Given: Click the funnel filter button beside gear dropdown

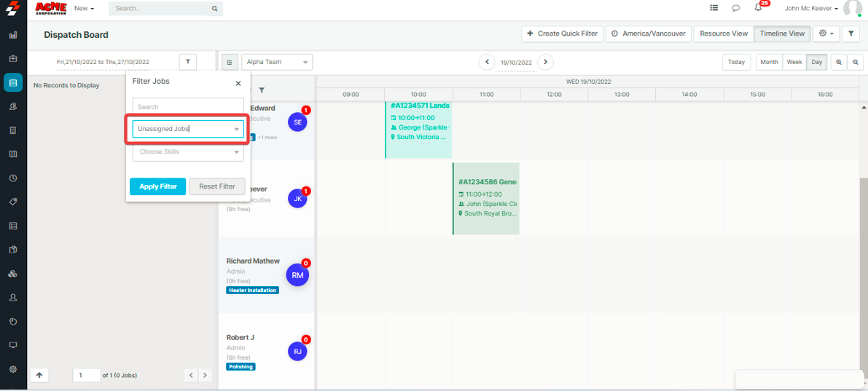Looking at the screenshot, I should [851, 33].
